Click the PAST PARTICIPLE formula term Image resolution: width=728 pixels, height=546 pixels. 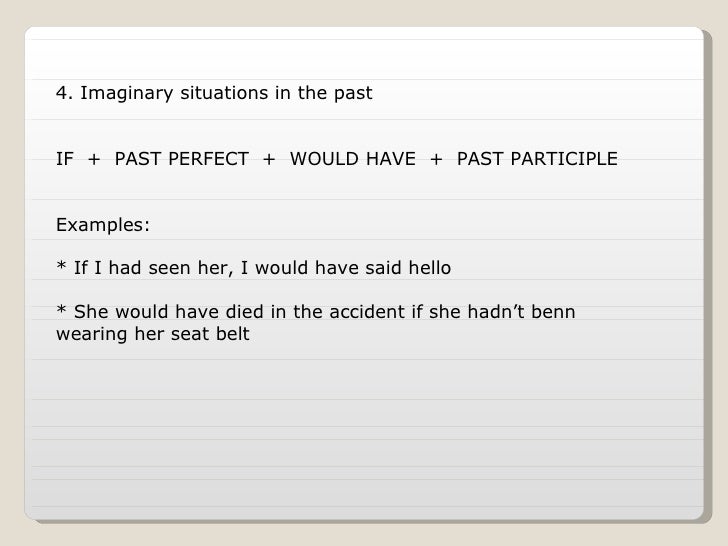[x=537, y=159]
